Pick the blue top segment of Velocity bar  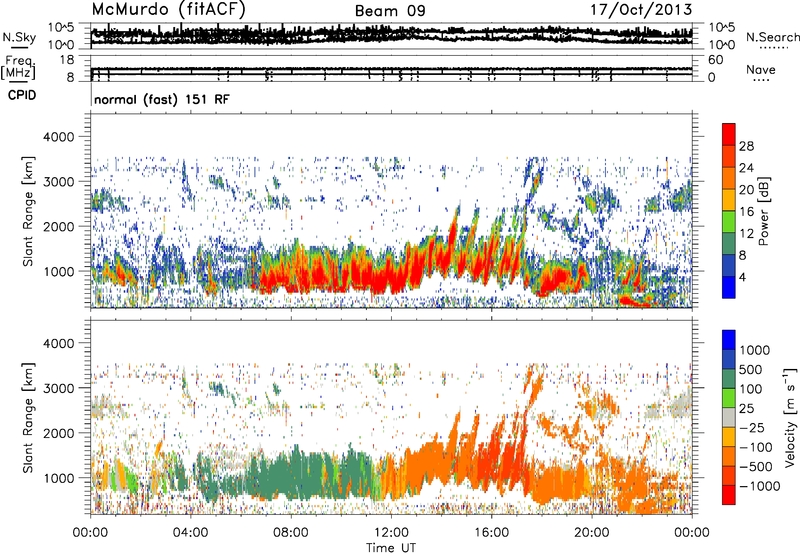(x=729, y=340)
